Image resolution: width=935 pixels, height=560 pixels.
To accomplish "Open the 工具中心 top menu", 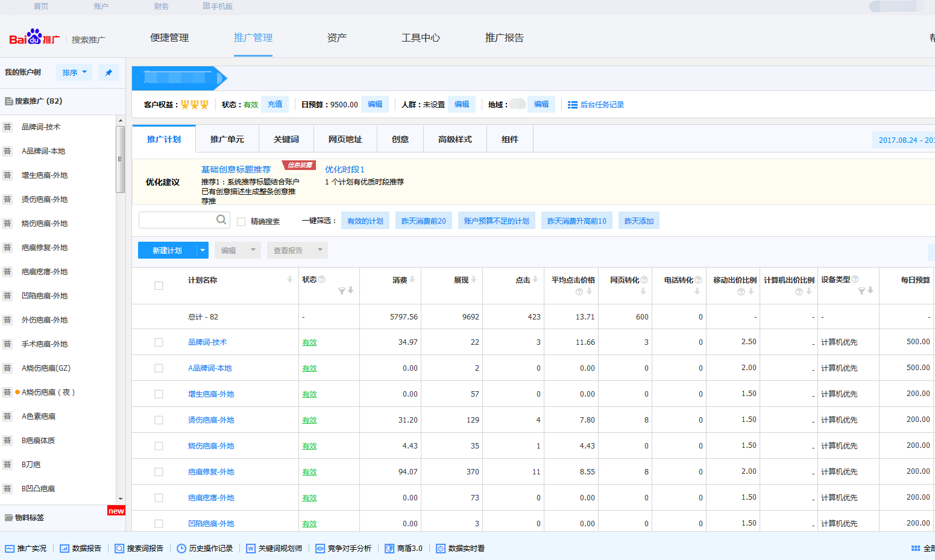I will click(x=420, y=37).
